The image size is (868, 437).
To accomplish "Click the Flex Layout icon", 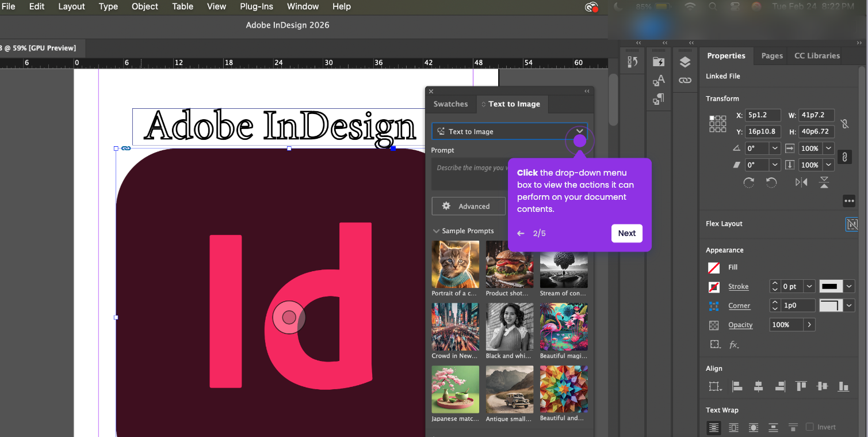I will pos(851,224).
